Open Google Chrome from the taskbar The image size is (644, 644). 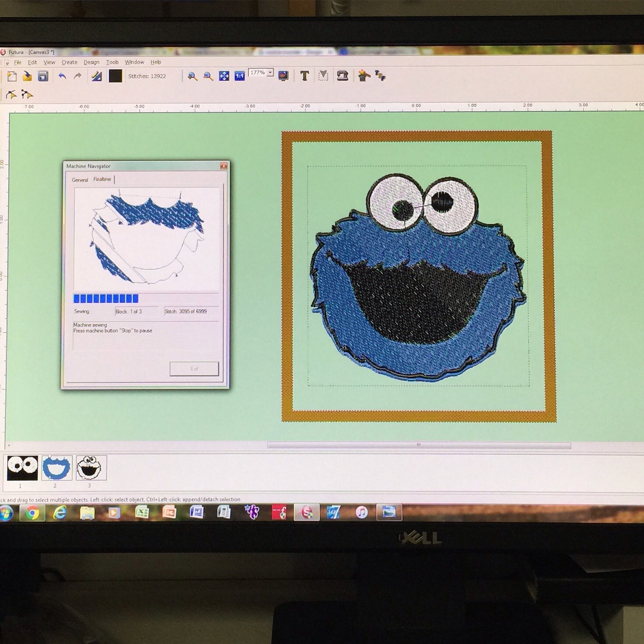point(32,513)
